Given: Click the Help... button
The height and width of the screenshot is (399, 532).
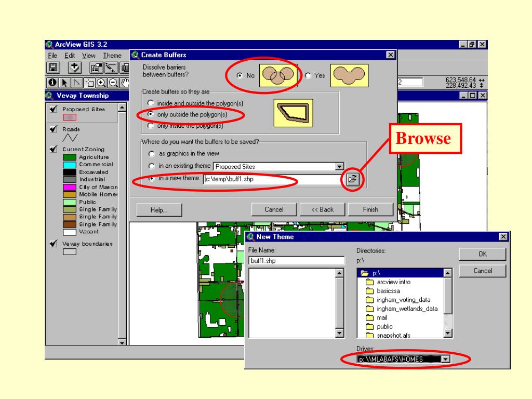Looking at the screenshot, I should point(159,210).
